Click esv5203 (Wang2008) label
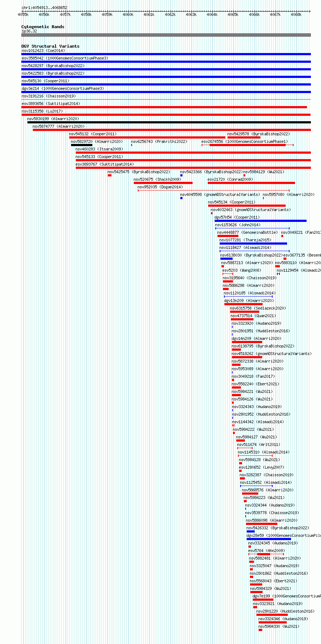This screenshot has width=321, height=644. [x=242, y=270]
